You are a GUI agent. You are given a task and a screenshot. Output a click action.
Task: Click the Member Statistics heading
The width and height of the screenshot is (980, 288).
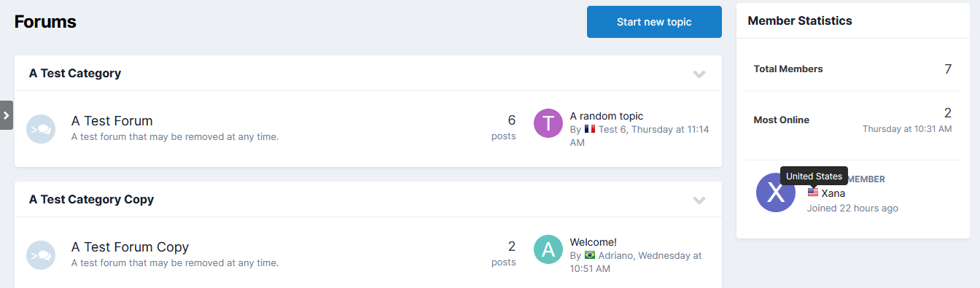[800, 21]
